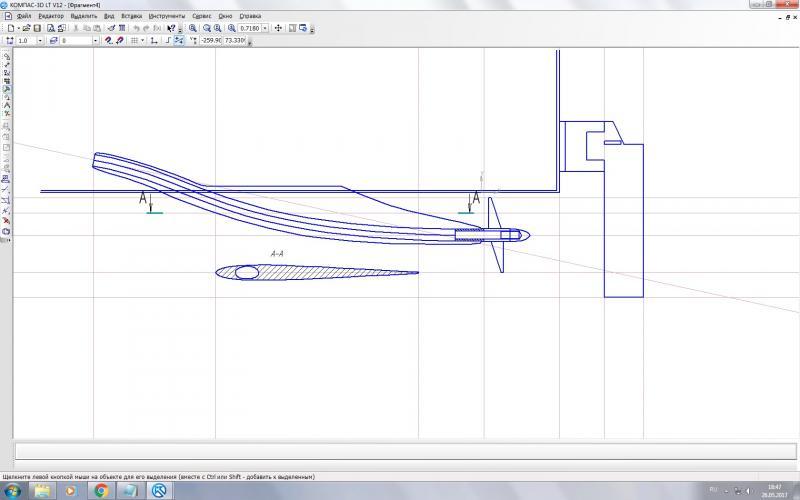The image size is (800, 500).
Task: Click the Save icon in toolbar
Action: [x=37, y=28]
